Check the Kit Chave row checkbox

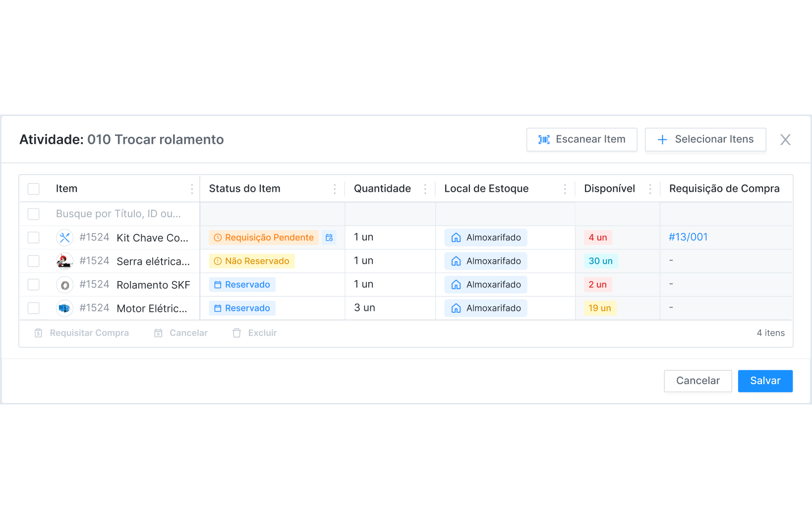pyautogui.click(x=34, y=238)
